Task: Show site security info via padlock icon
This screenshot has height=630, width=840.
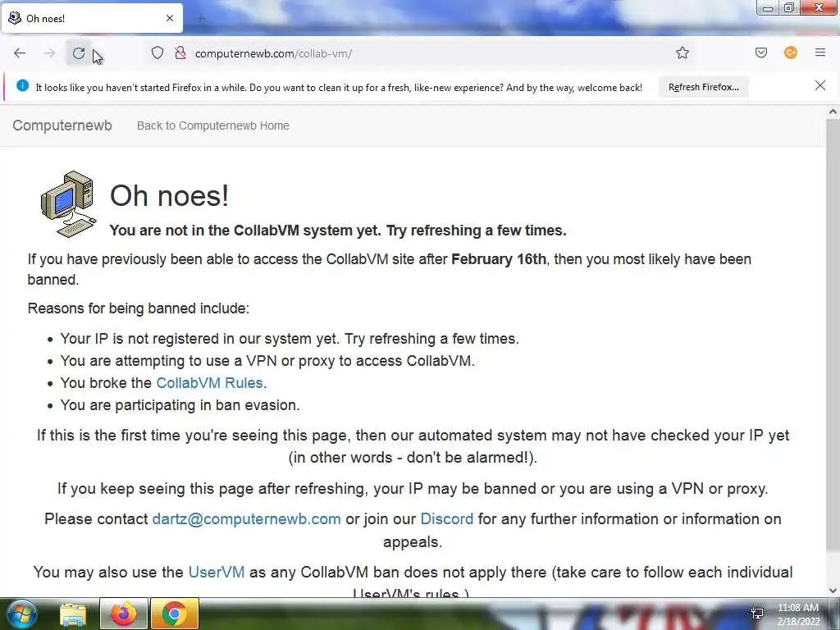Action: [180, 53]
